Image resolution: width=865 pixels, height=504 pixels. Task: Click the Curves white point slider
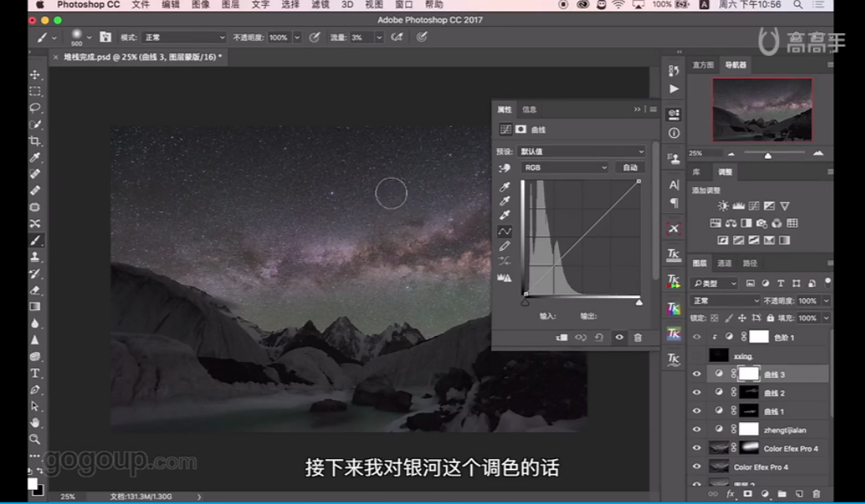[x=638, y=302]
